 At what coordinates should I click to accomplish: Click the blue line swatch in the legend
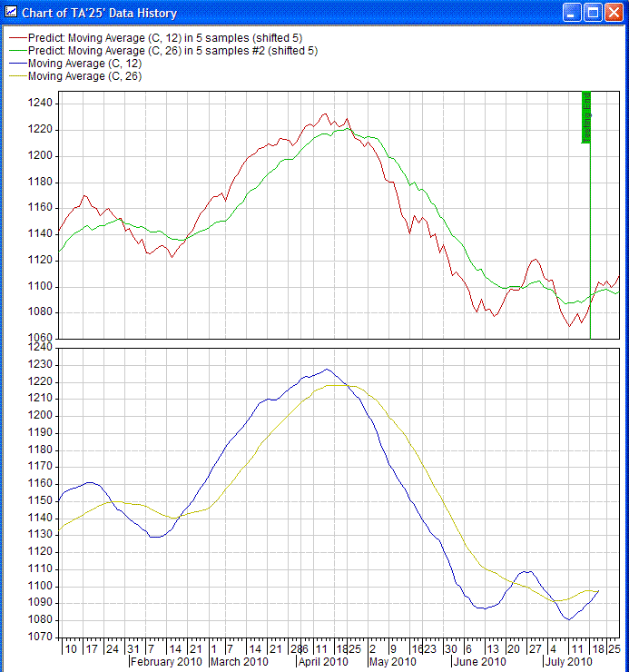(18, 64)
